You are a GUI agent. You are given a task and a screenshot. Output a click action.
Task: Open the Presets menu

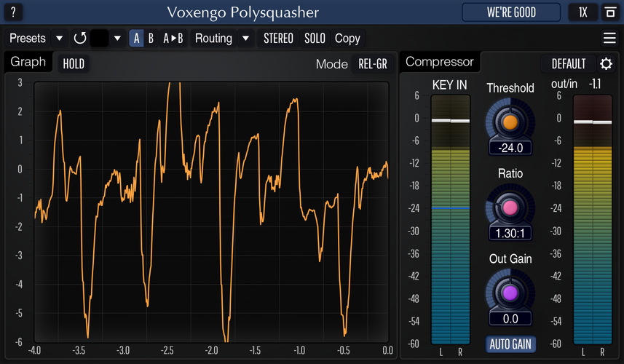click(x=28, y=38)
